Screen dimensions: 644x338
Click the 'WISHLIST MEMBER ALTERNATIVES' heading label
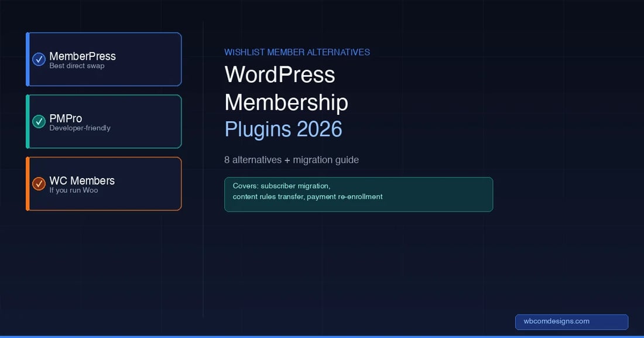(297, 52)
